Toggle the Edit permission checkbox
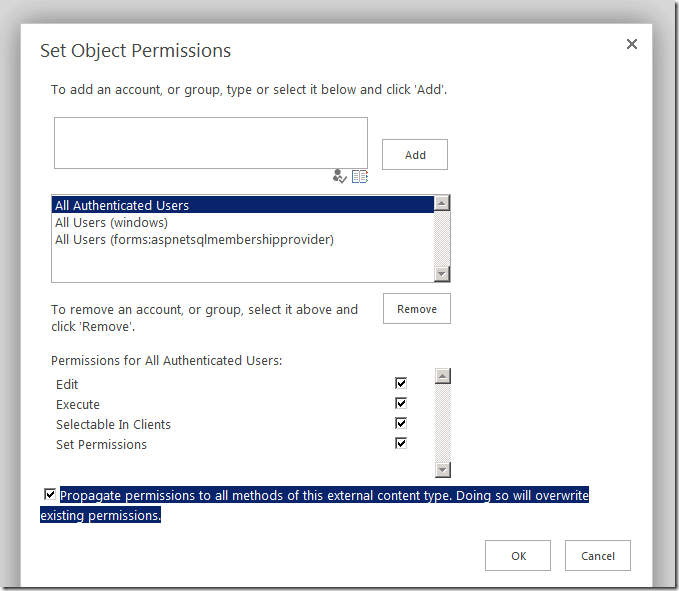This screenshot has width=679, height=591. [401, 383]
